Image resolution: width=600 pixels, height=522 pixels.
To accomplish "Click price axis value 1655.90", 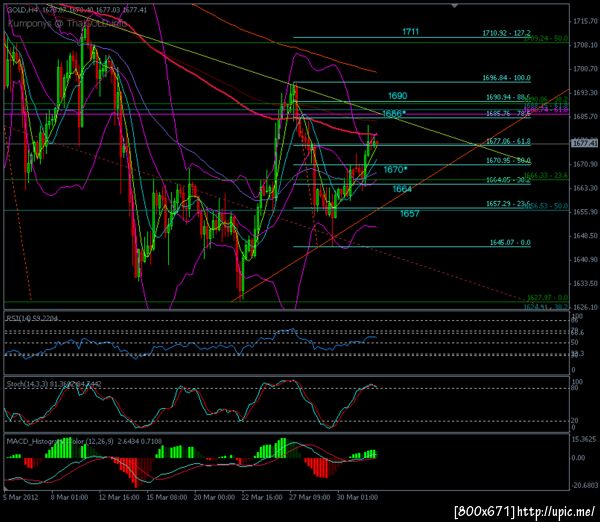I will 585,212.
